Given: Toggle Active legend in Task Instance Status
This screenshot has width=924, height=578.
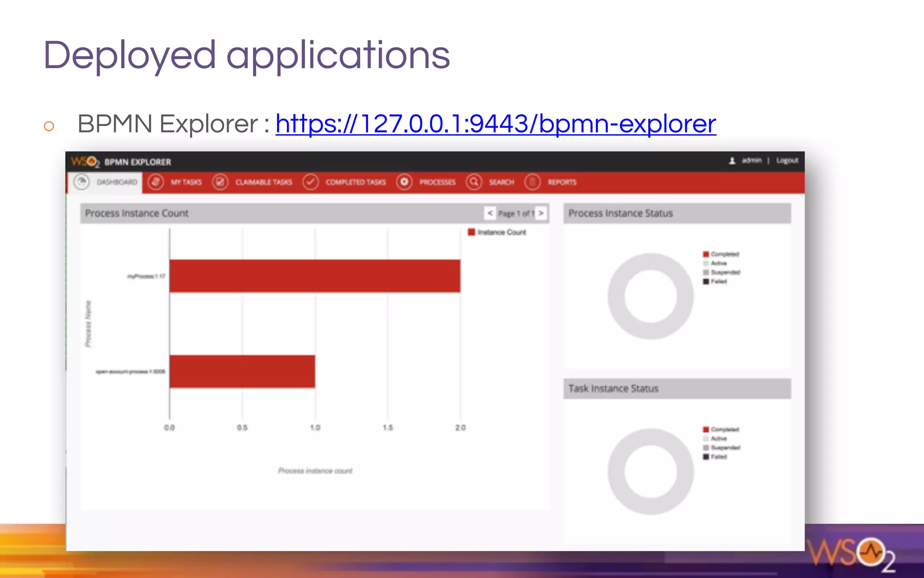Looking at the screenshot, I should pyautogui.click(x=715, y=438).
